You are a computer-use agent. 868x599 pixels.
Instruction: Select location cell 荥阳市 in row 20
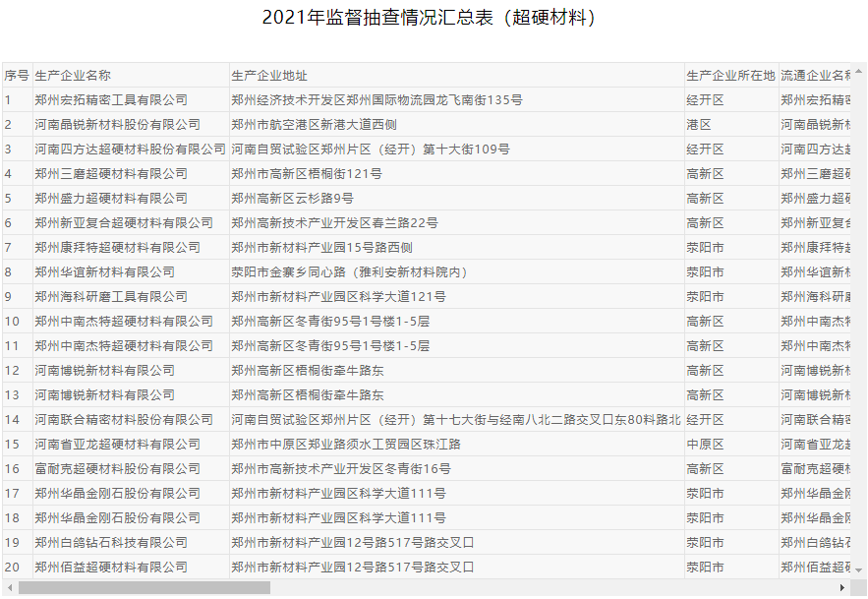(x=731, y=567)
